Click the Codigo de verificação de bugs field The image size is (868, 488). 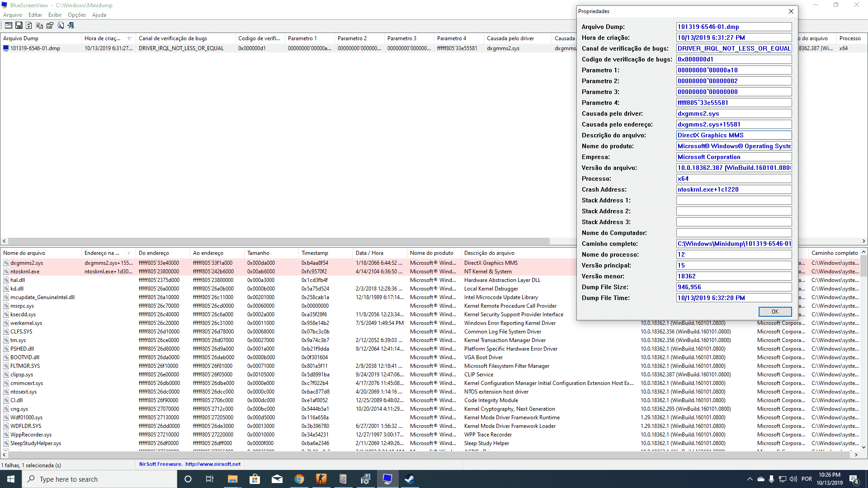pyautogui.click(x=734, y=59)
